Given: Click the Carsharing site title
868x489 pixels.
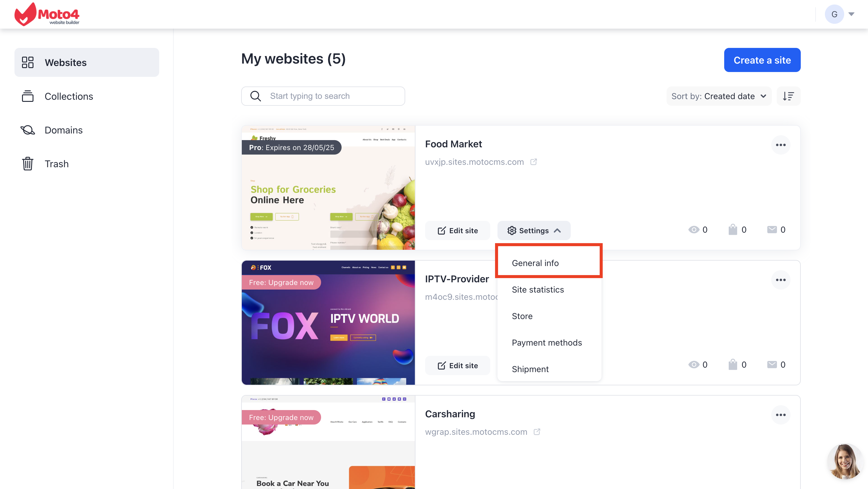Looking at the screenshot, I should pyautogui.click(x=450, y=414).
